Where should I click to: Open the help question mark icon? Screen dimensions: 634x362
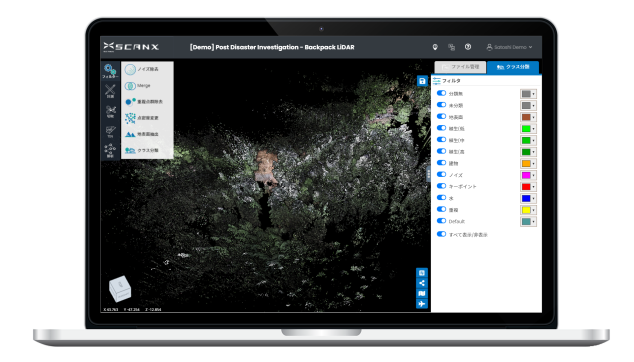(x=468, y=47)
